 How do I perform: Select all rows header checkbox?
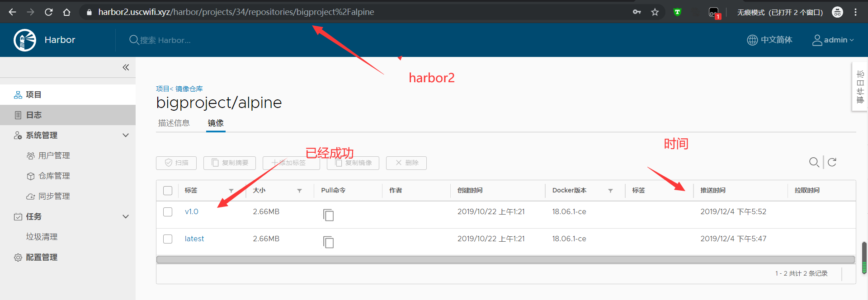(168, 191)
